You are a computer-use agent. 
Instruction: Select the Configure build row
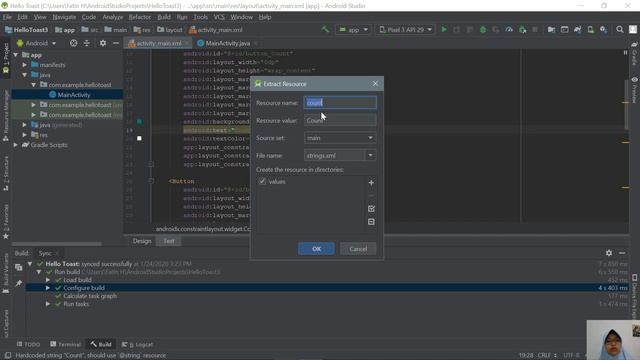coord(327,288)
